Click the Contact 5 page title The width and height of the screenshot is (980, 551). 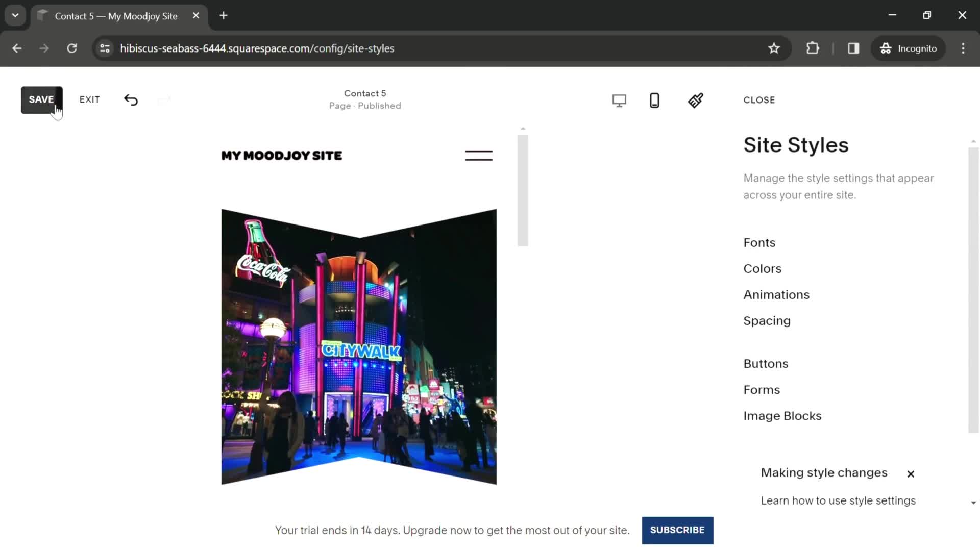point(365,93)
